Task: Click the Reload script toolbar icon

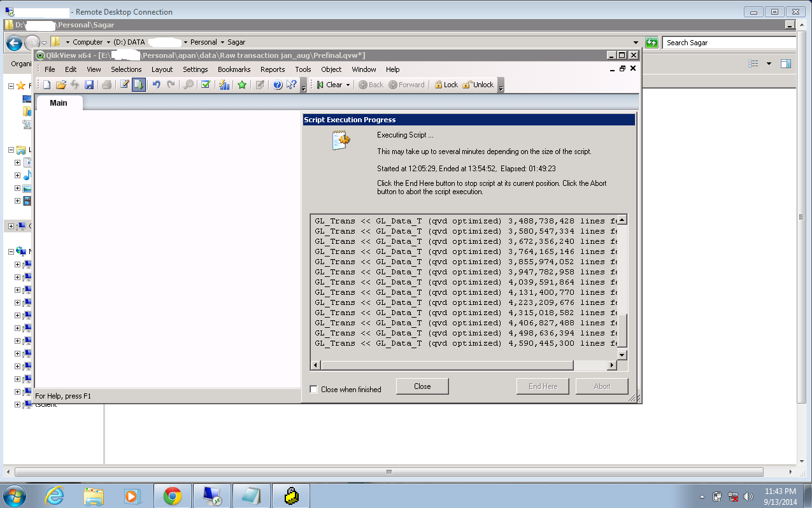Action: 139,85
